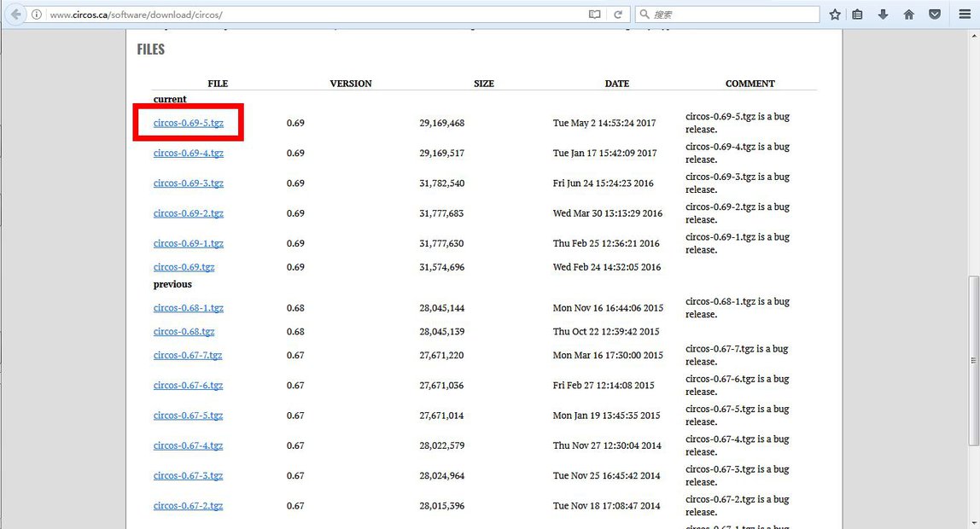Select comment for circos-0.69-5.tgz

tap(738, 123)
